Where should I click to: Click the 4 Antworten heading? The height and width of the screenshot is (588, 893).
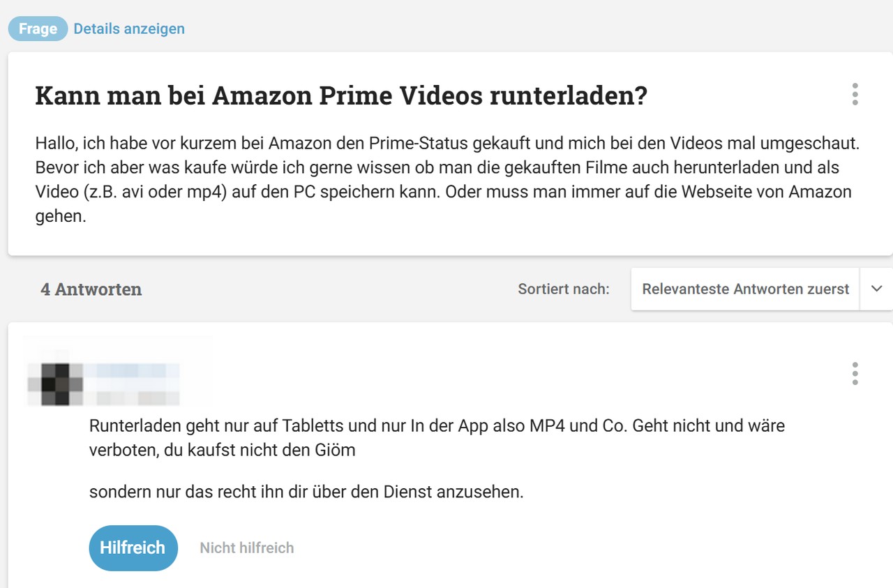click(x=91, y=289)
